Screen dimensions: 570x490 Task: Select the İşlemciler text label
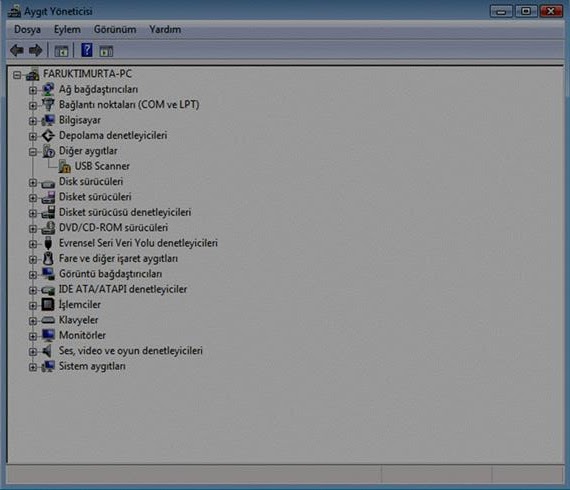[x=80, y=305]
